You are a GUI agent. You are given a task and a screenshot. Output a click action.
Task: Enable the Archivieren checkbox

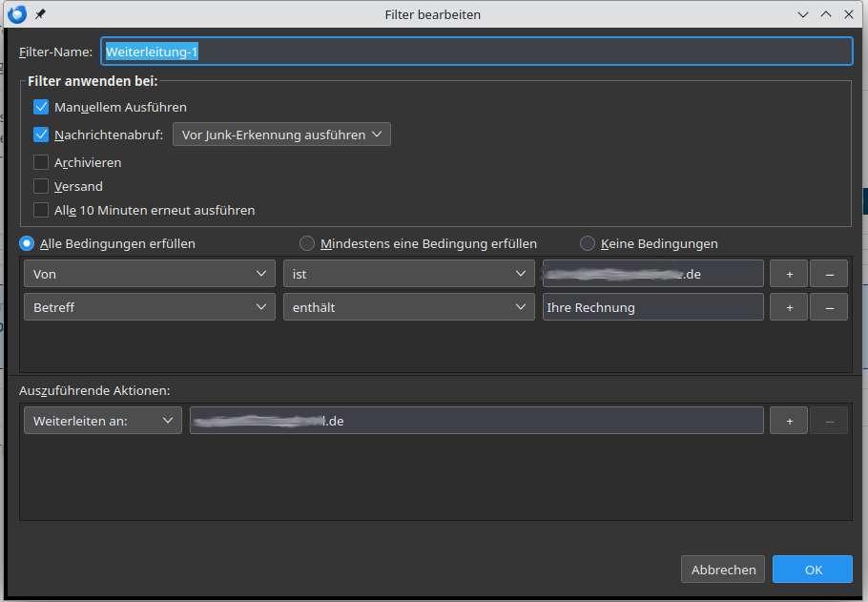41,162
